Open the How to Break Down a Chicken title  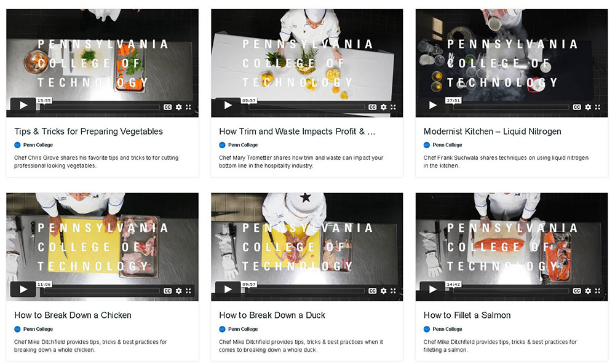point(73,315)
